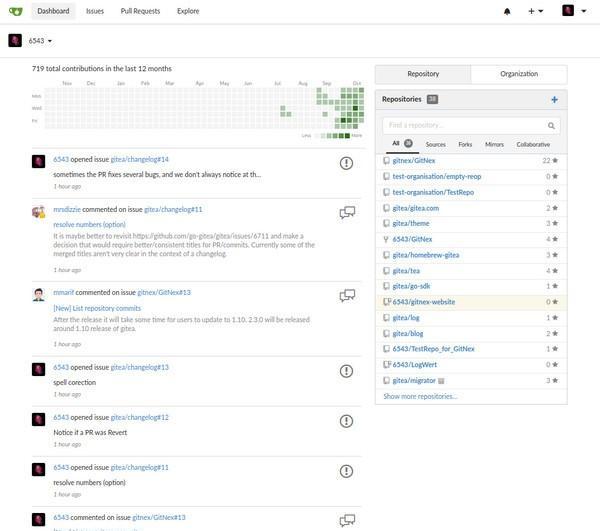Go to Issues in top navigation
The image size is (600, 531).
click(95, 11)
